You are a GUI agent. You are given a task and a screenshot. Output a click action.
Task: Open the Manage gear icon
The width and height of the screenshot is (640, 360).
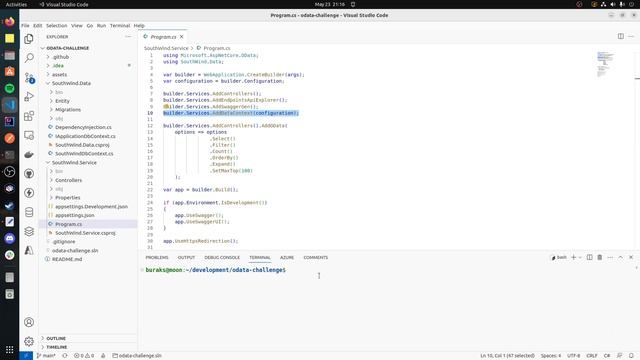click(x=29, y=341)
